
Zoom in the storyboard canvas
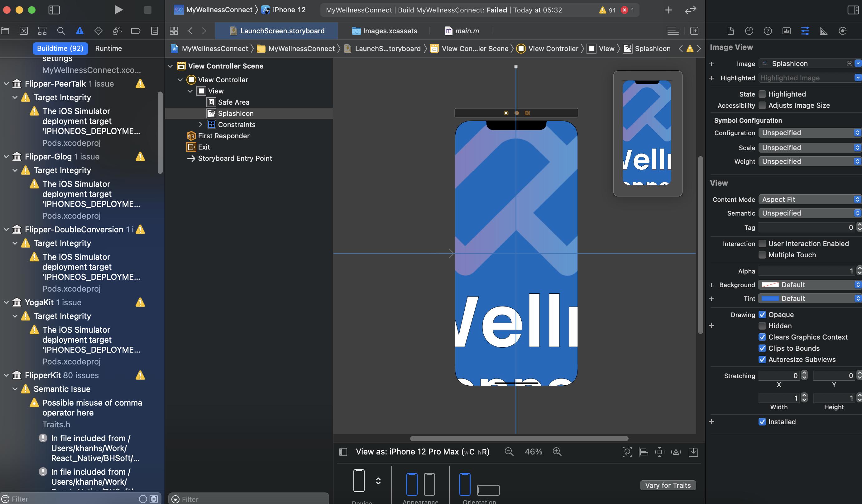point(557,452)
